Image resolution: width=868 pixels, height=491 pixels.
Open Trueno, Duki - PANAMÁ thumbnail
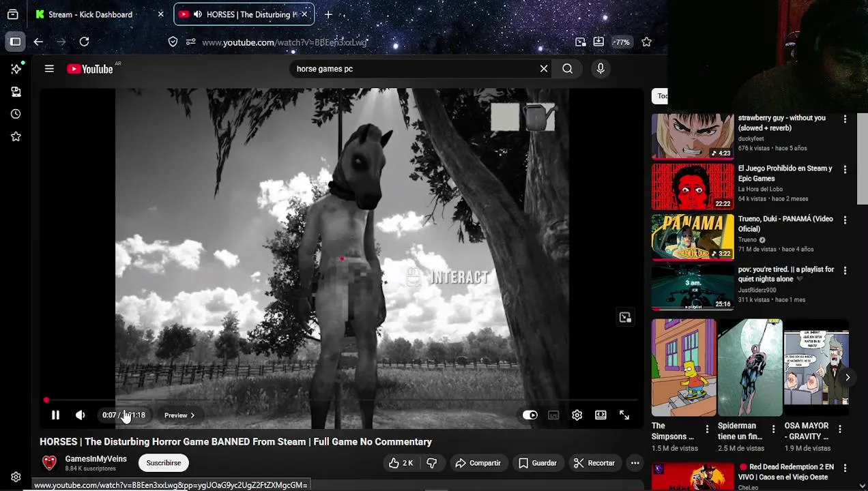[693, 237]
